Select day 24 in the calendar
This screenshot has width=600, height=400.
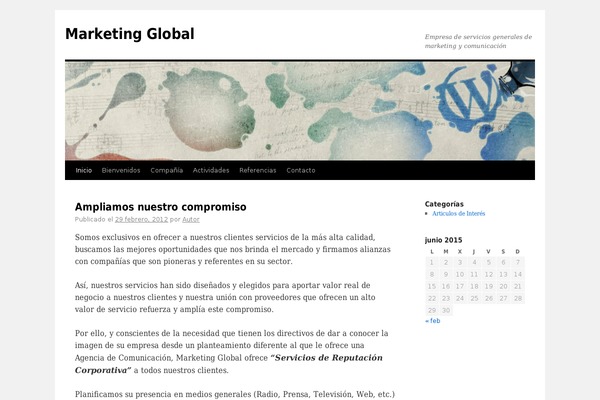tap(460, 298)
